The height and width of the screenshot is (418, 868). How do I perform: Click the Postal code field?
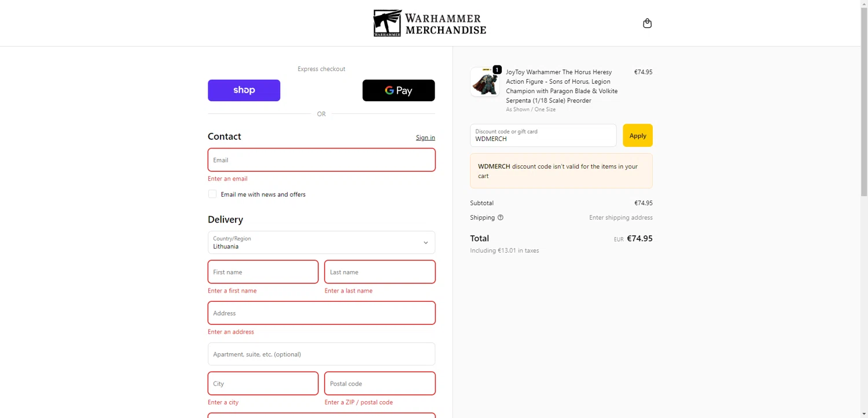380,383
